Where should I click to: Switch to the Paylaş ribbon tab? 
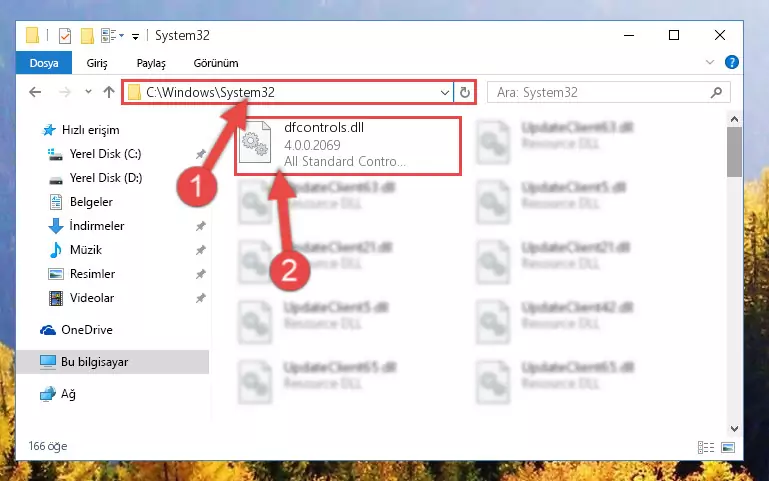point(151,63)
